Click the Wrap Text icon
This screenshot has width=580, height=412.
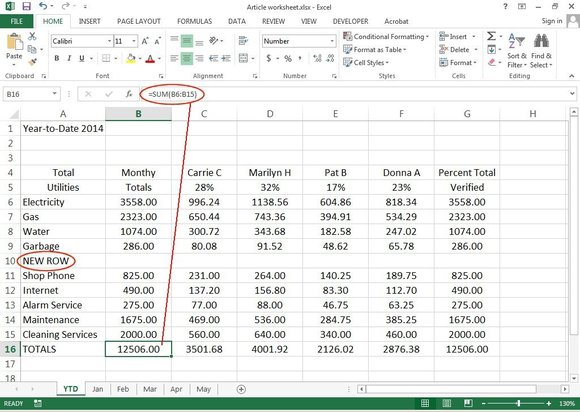tap(243, 41)
